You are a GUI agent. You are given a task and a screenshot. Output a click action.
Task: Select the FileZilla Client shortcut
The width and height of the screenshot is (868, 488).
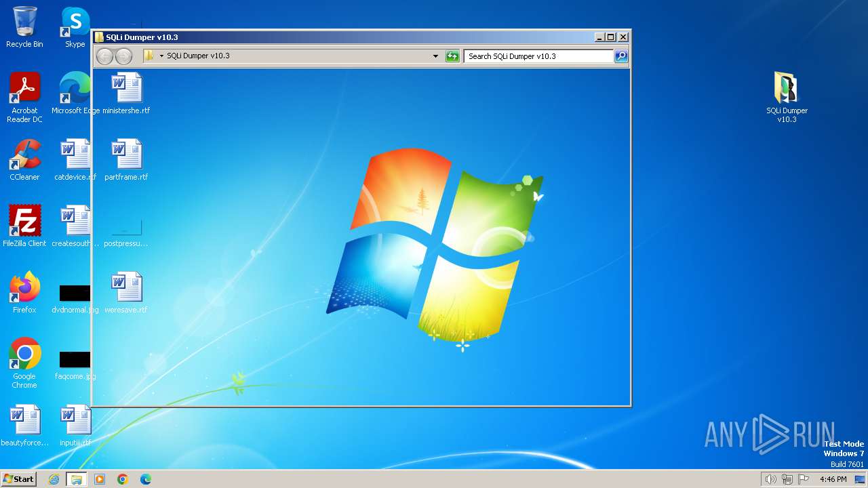click(24, 226)
